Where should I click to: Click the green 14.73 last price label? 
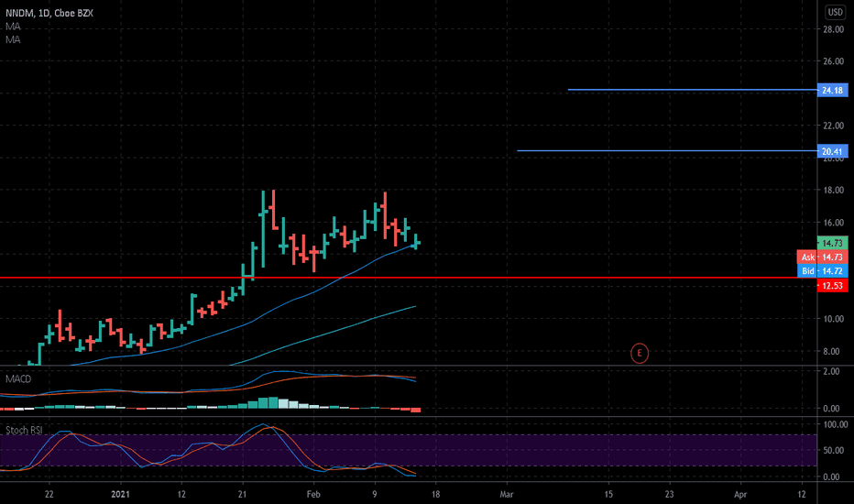pyautogui.click(x=833, y=243)
